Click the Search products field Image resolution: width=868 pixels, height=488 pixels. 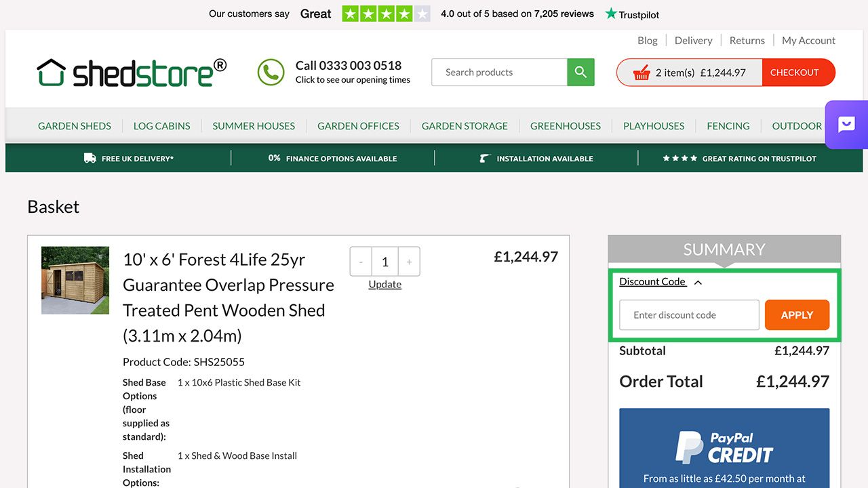click(499, 73)
